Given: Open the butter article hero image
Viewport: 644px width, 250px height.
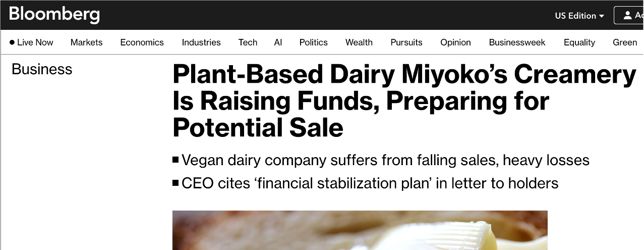Looking at the screenshot, I should 360,230.
